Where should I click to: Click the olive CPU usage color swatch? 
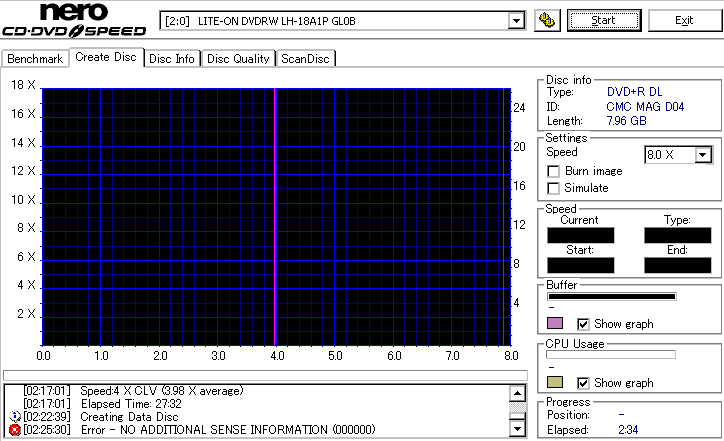[555, 382]
